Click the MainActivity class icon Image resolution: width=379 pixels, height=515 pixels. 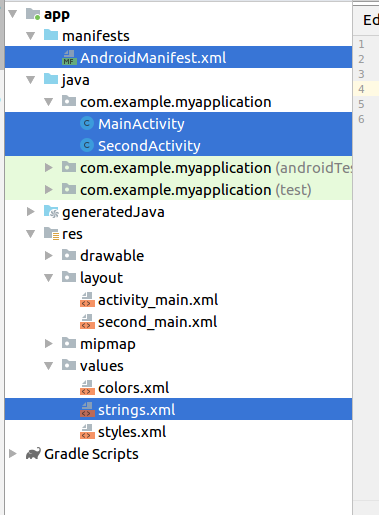(87, 124)
